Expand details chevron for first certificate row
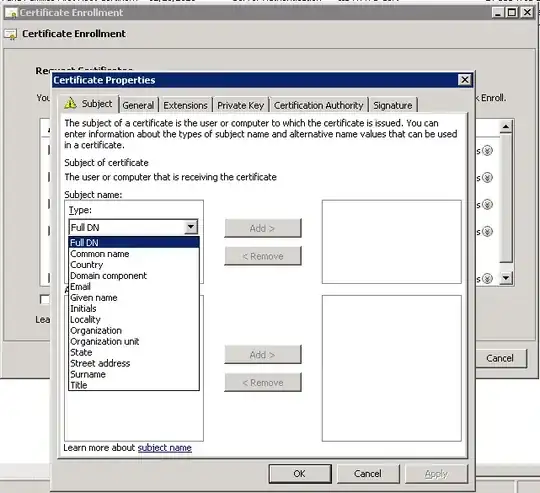The height and width of the screenshot is (493, 540). click(487, 150)
